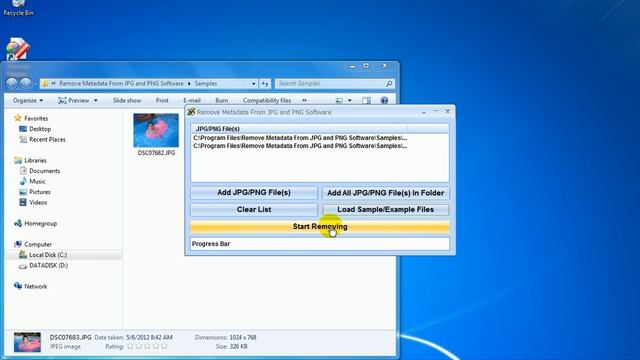Click E-mail in Explorer toolbar
This screenshot has height=360, width=640.
(x=192, y=100)
